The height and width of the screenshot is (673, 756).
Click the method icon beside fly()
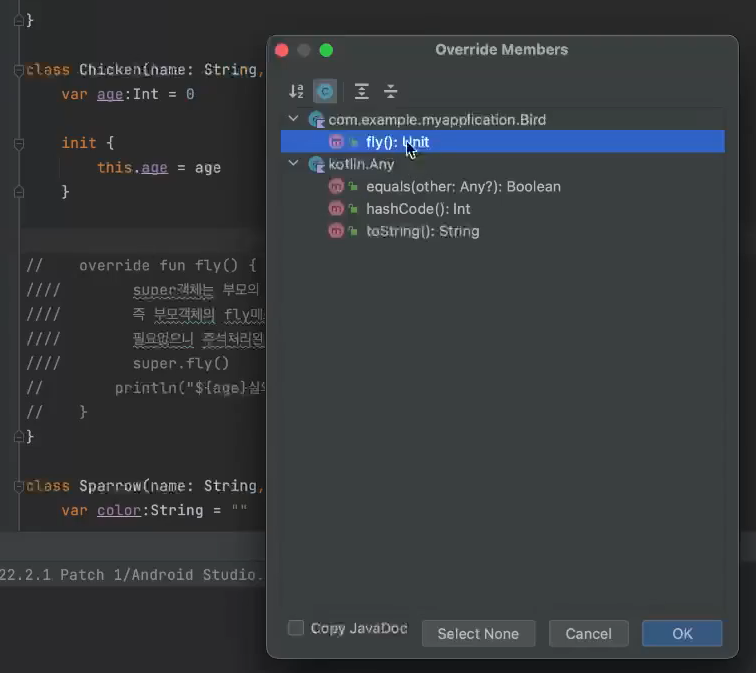click(x=336, y=142)
